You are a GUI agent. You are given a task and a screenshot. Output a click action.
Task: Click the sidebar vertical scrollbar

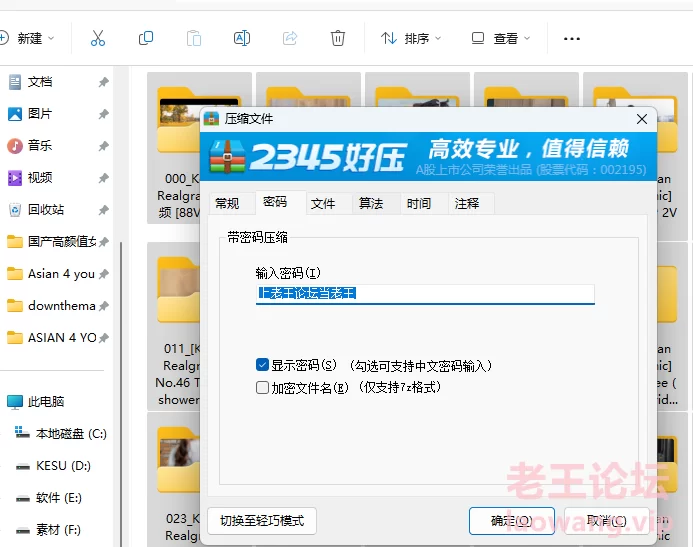pos(121,393)
